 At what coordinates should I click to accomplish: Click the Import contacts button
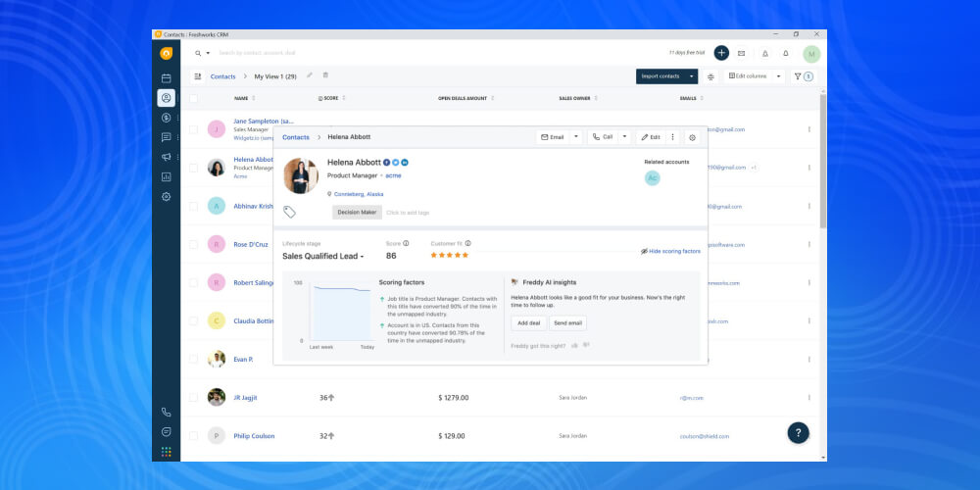point(661,76)
